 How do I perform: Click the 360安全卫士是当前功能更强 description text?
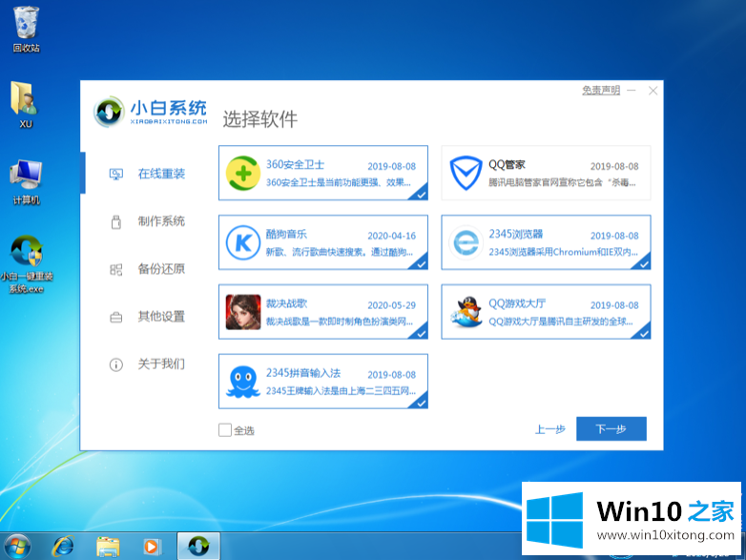click(x=339, y=183)
